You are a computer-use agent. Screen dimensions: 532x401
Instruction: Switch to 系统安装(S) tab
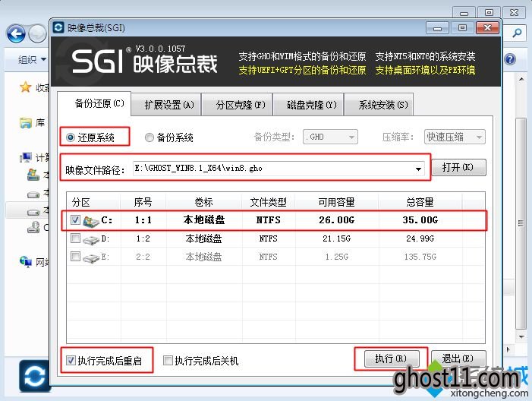click(379, 105)
